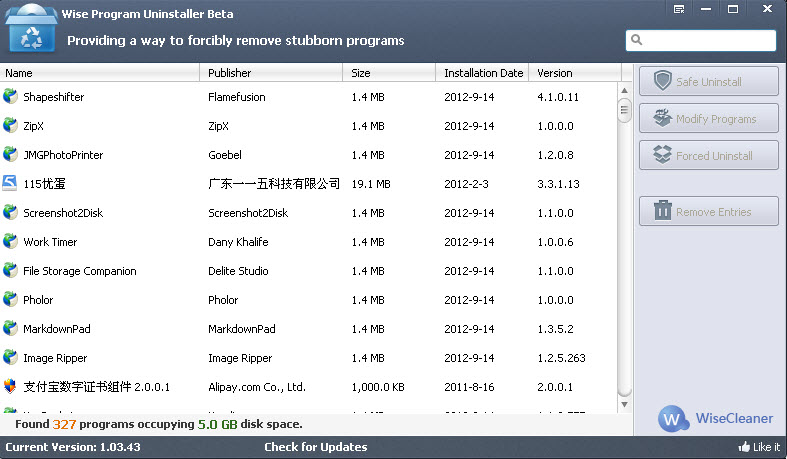Image resolution: width=787 pixels, height=459 pixels.
Task: Click the 2011-8-16 installation date
Action: point(469,387)
